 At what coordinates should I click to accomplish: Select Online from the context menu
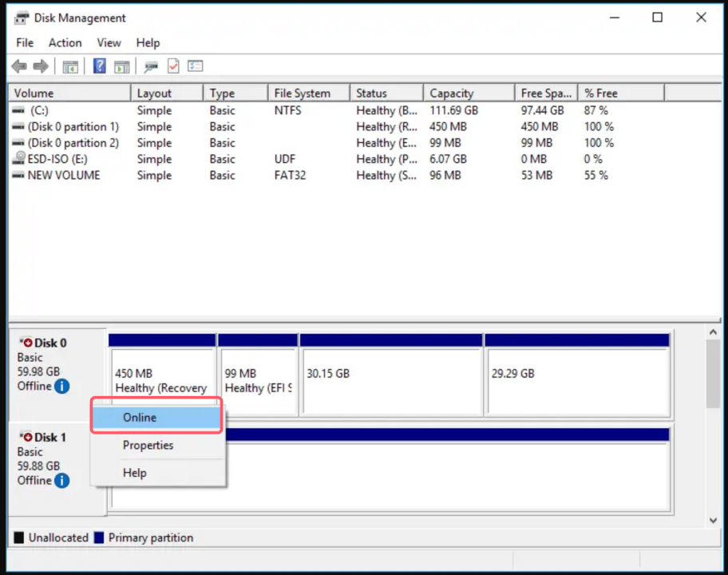pos(140,417)
